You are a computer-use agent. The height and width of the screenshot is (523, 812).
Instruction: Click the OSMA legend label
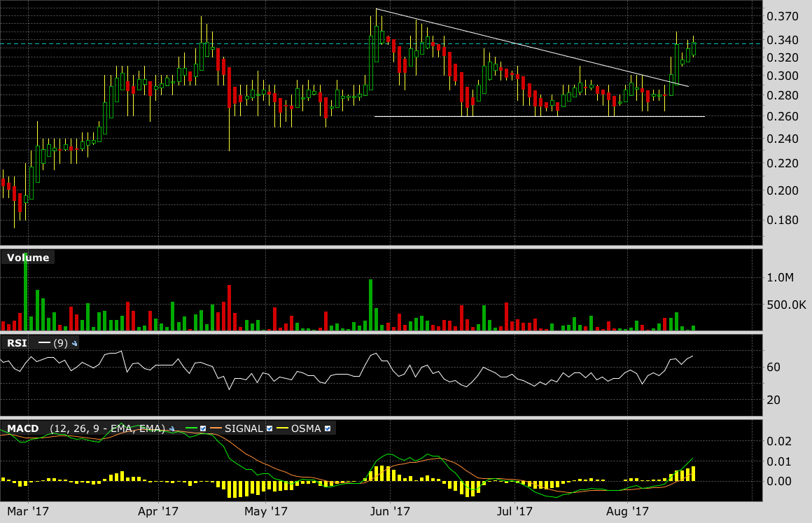click(306, 428)
